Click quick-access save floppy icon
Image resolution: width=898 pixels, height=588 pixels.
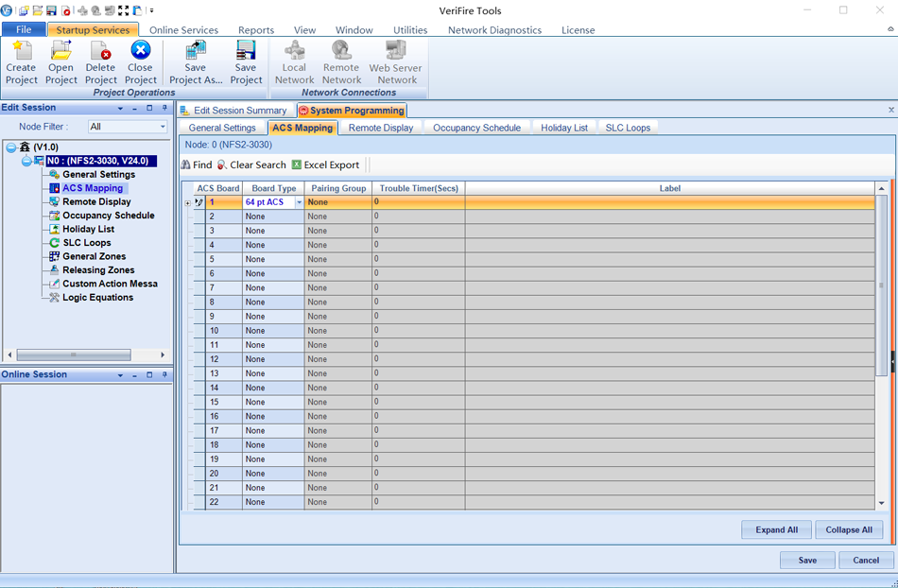(52, 10)
